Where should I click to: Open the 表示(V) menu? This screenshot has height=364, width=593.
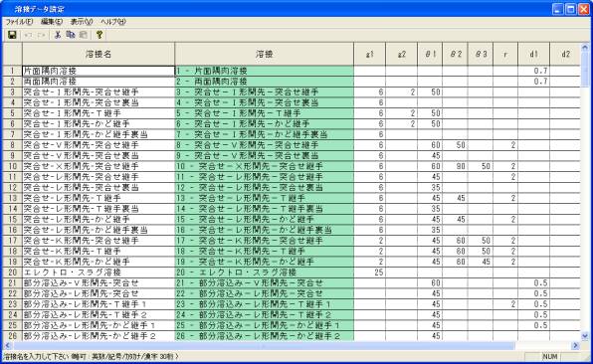tap(82, 22)
